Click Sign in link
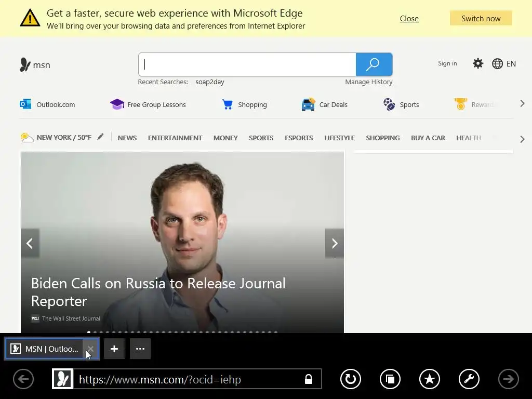 [447, 63]
